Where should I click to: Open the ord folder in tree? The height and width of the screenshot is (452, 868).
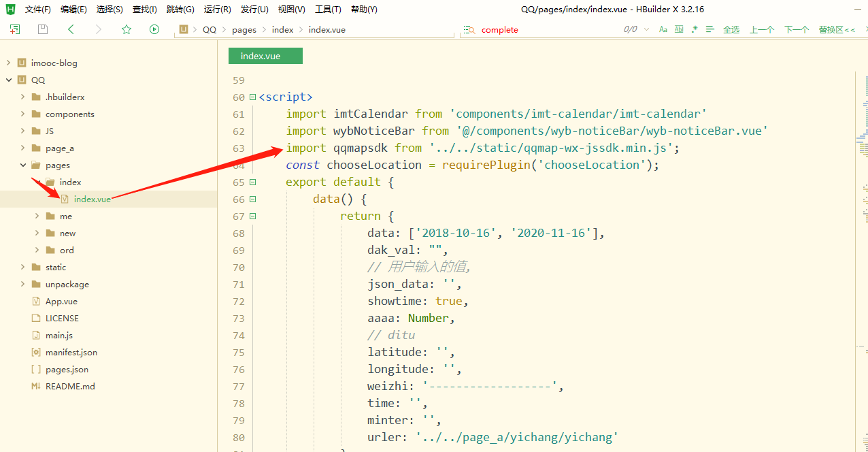[67, 250]
